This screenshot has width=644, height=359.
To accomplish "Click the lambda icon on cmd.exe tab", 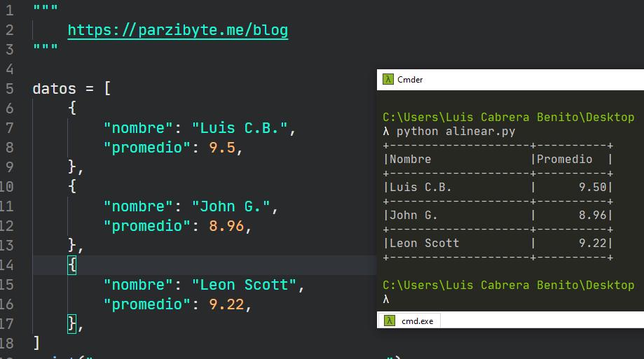I will [388, 321].
